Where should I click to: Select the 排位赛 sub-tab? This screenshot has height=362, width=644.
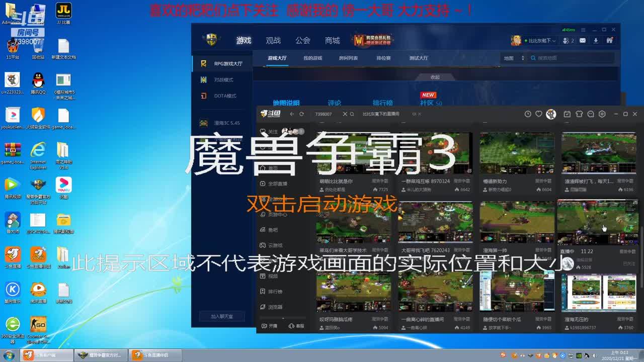click(x=383, y=58)
